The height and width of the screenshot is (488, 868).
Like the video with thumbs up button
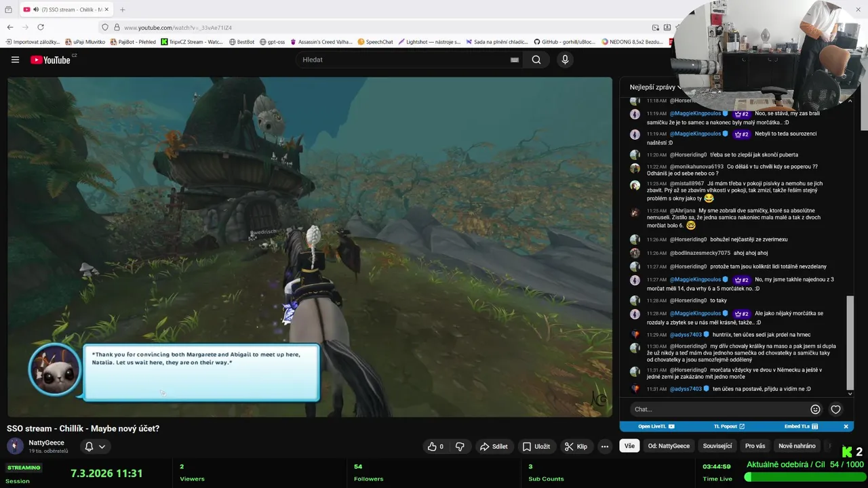point(435,447)
